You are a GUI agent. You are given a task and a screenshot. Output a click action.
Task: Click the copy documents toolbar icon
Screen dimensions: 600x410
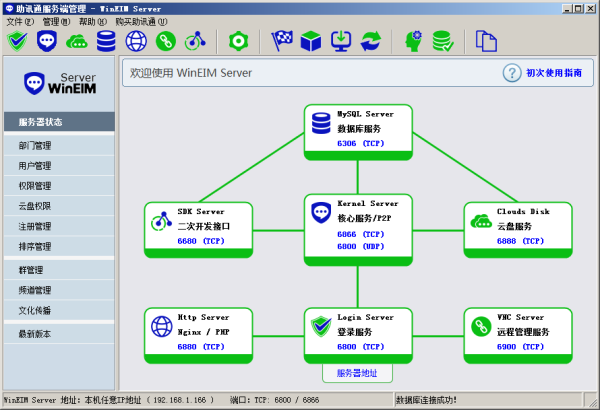point(487,41)
